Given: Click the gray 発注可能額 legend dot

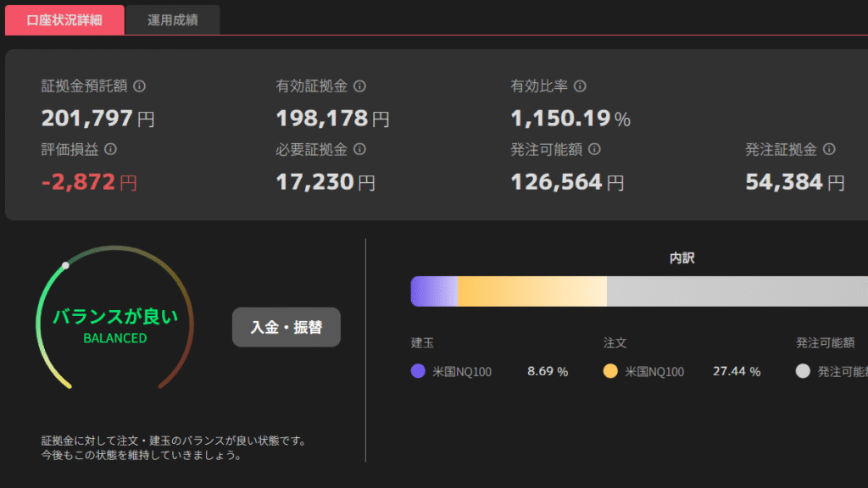Looking at the screenshot, I should [803, 371].
